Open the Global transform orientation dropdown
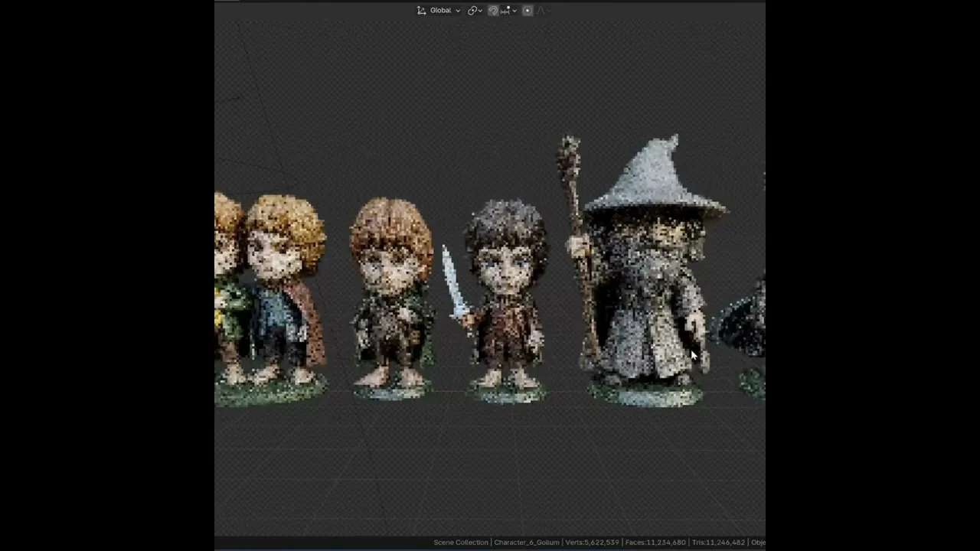This screenshot has height=551, width=980. click(x=439, y=10)
